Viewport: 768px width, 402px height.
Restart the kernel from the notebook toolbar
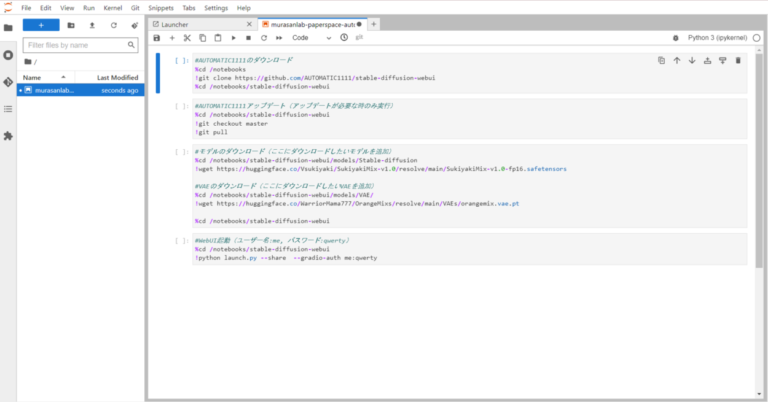pos(264,38)
